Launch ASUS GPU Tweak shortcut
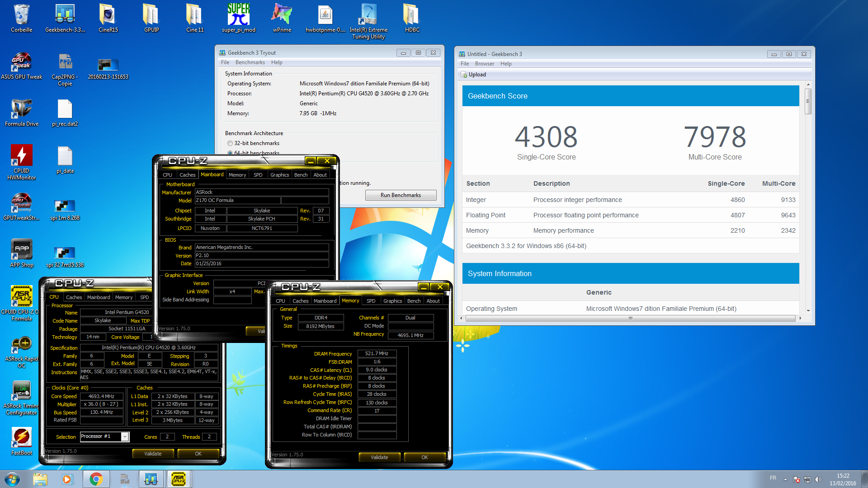 tap(21, 66)
